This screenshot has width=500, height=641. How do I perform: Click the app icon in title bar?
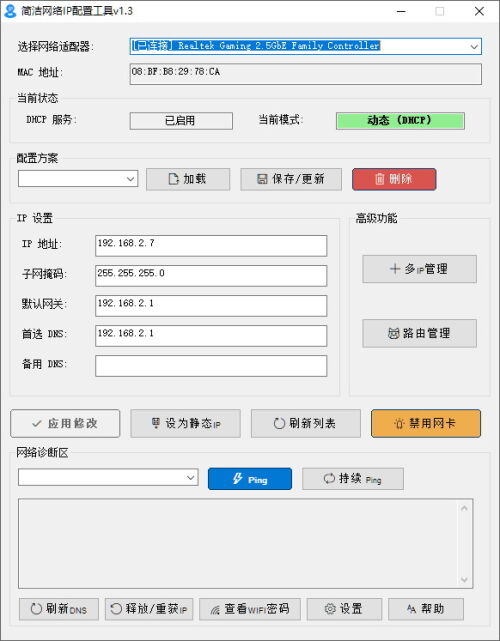10,11
